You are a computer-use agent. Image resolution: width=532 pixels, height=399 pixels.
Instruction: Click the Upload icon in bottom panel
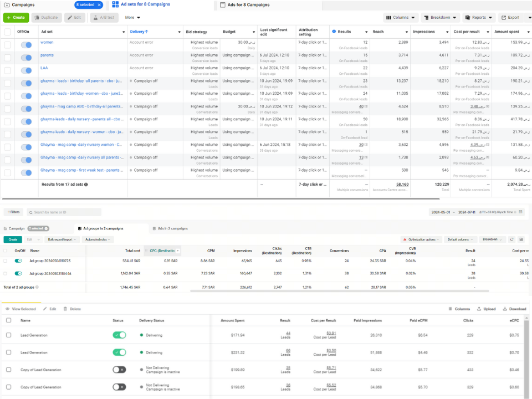479,309
